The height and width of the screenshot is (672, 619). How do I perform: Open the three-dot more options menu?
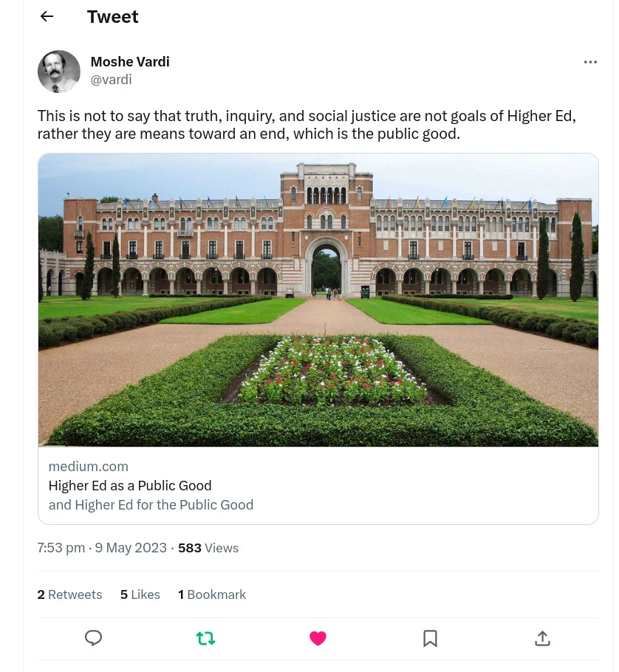pyautogui.click(x=590, y=62)
